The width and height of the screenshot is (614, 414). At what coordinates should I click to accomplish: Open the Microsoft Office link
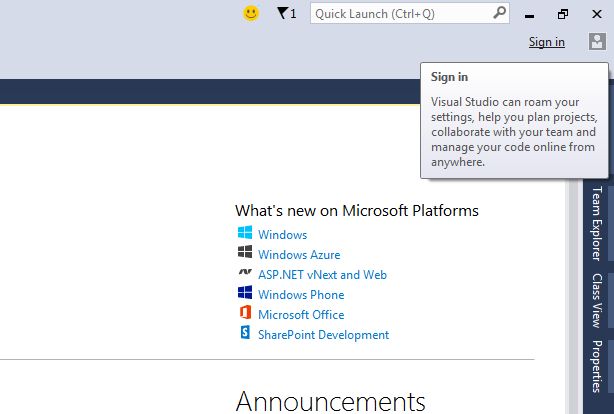[301, 315]
